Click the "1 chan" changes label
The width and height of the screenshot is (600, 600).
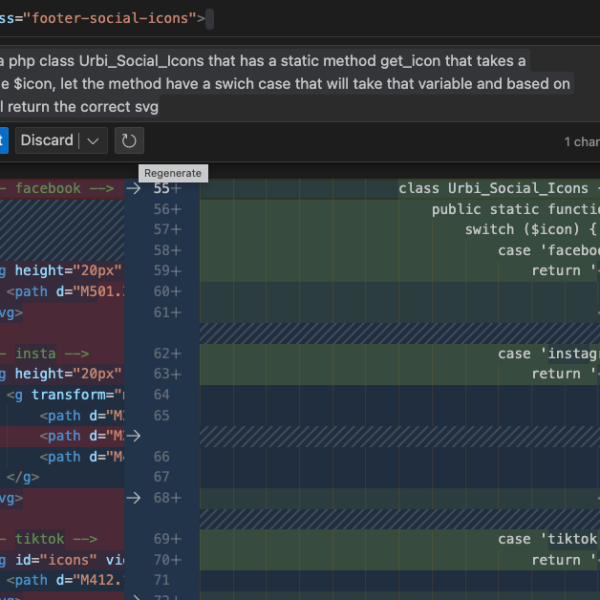582,142
